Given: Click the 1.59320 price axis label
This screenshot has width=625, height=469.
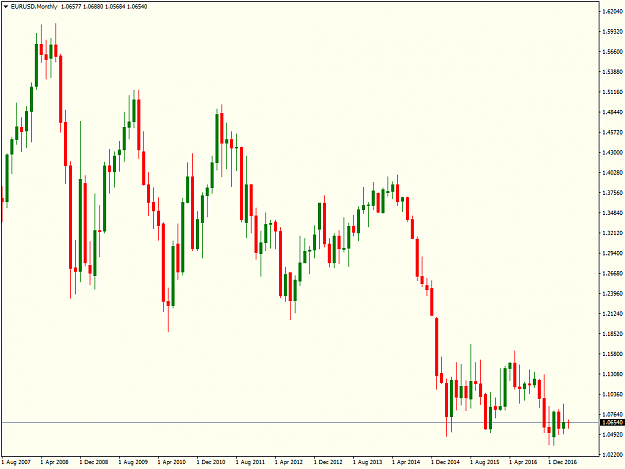Looking at the screenshot, I should [x=613, y=31].
